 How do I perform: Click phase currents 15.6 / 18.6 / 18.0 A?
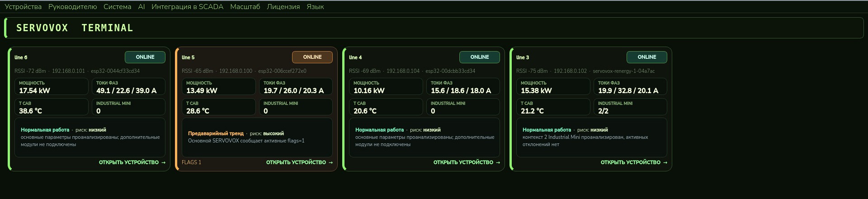coord(461,90)
